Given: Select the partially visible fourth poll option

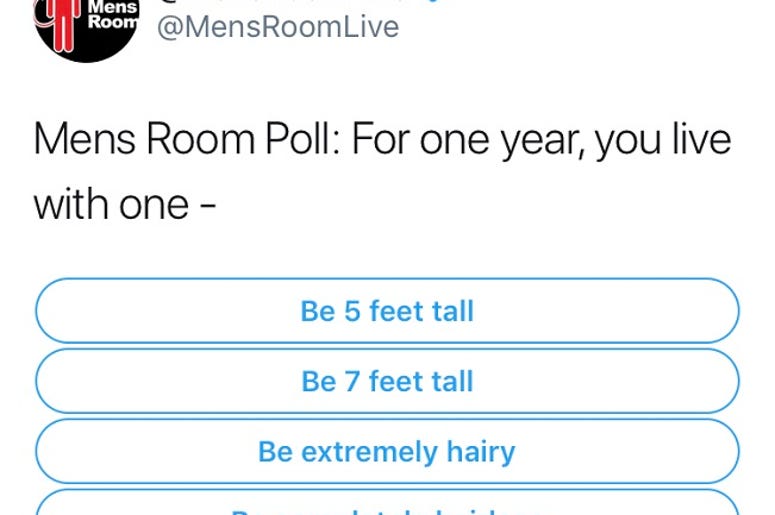Looking at the screenshot, I should tap(388, 502).
